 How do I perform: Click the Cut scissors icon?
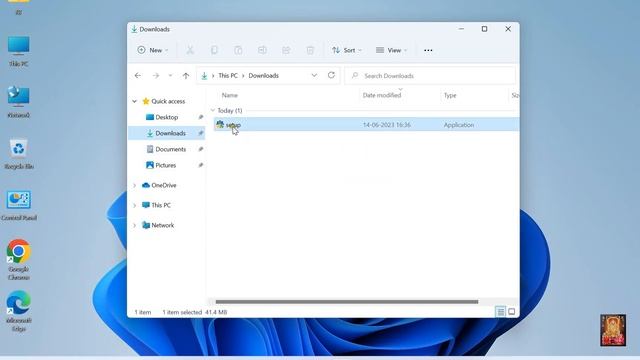coord(190,50)
